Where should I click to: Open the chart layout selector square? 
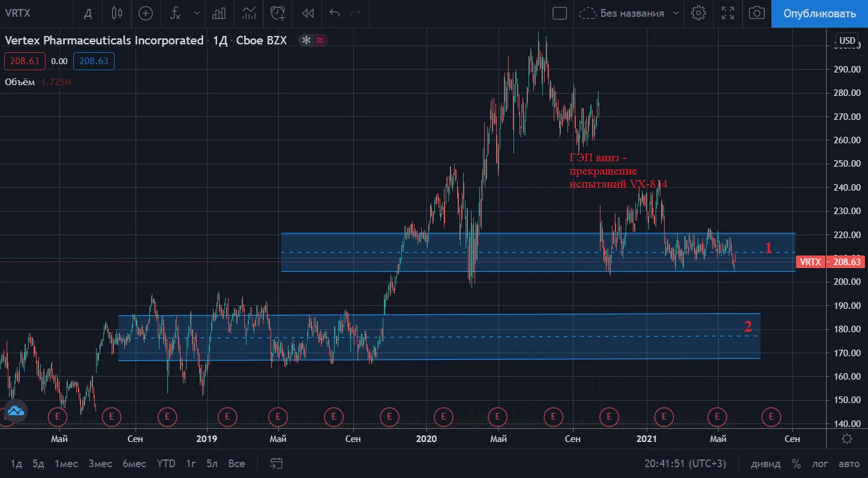click(x=560, y=13)
